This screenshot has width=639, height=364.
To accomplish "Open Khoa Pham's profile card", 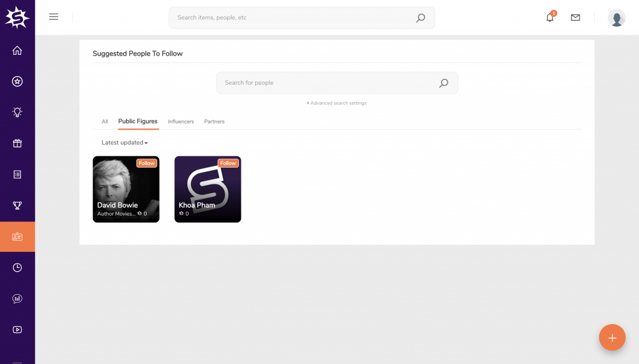I will 207,189.
